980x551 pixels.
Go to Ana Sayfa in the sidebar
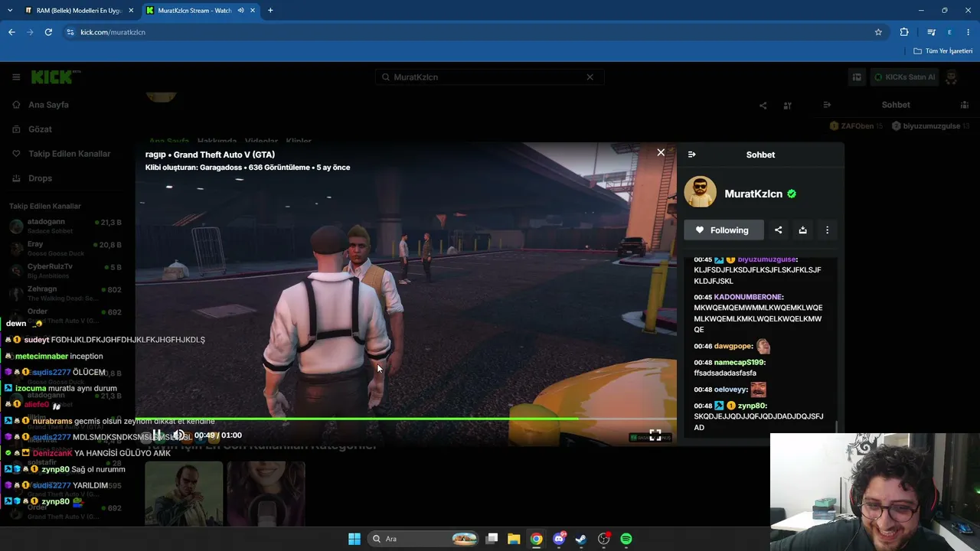click(48, 105)
